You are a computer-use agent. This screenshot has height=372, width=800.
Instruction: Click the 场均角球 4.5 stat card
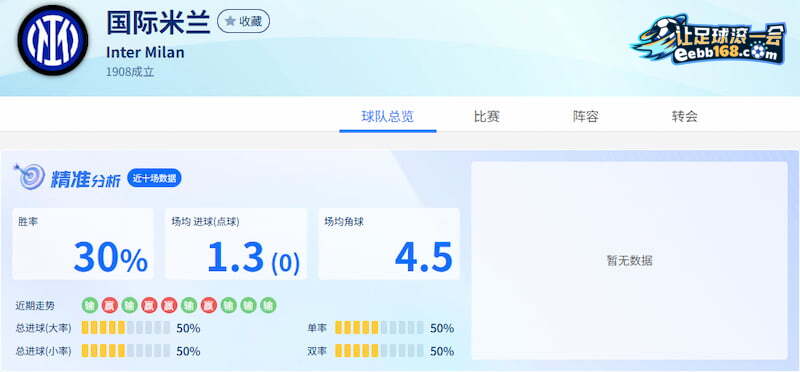389,244
